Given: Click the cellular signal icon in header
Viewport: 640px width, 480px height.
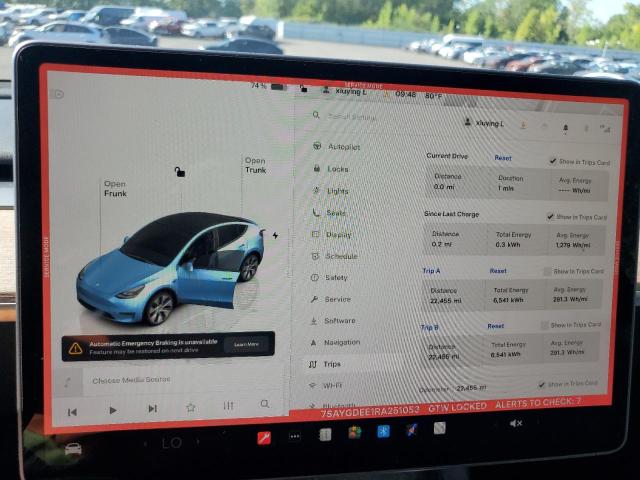Looking at the screenshot, I should [x=605, y=129].
